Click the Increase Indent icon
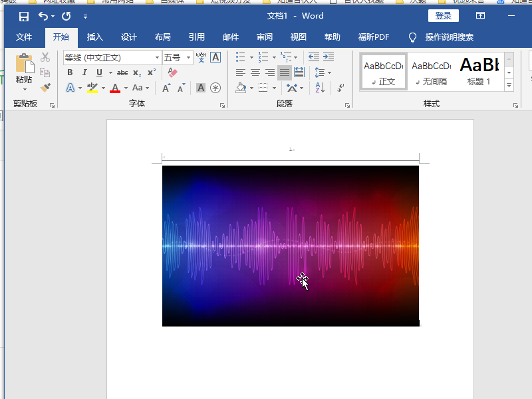Viewport: 532px width, 399px height. pyautogui.click(x=329, y=58)
